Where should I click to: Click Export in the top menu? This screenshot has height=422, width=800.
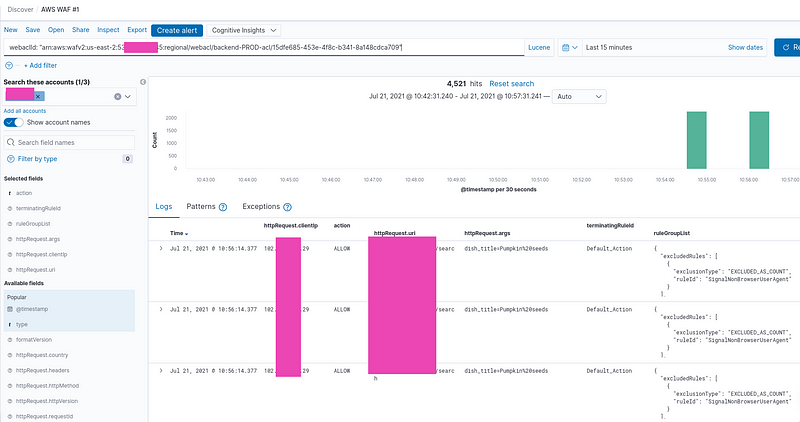click(137, 30)
